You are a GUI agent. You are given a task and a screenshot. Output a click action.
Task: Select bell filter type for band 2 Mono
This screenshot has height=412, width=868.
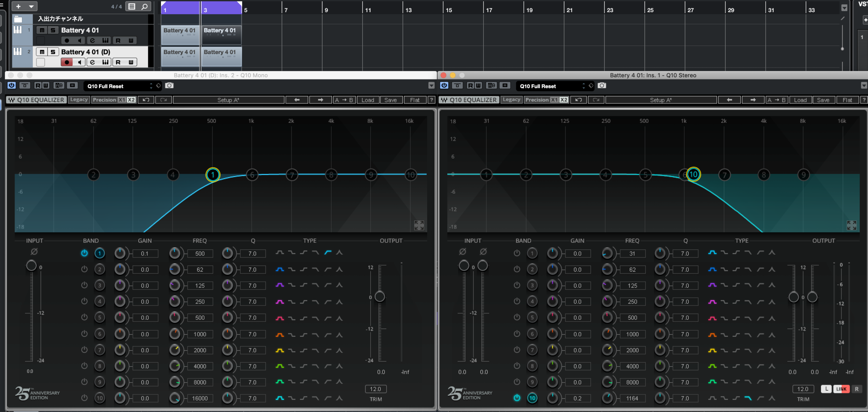click(x=280, y=269)
